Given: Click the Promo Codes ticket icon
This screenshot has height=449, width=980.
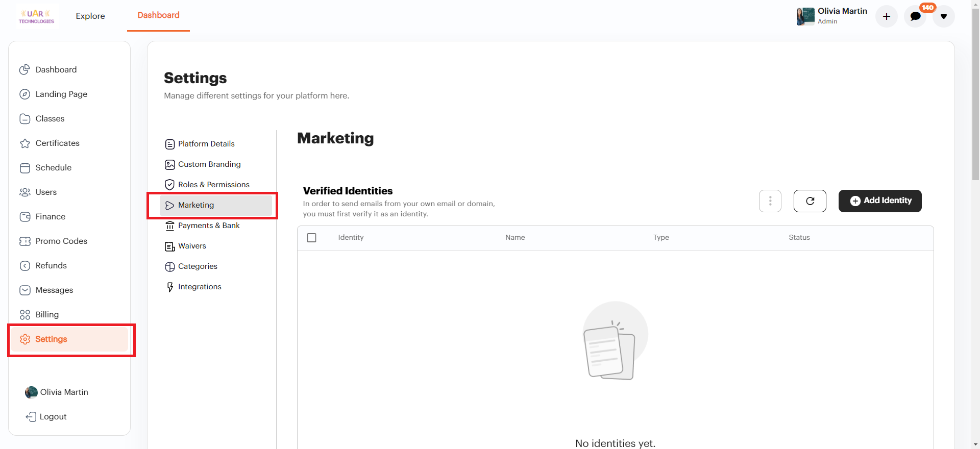Looking at the screenshot, I should (24, 241).
